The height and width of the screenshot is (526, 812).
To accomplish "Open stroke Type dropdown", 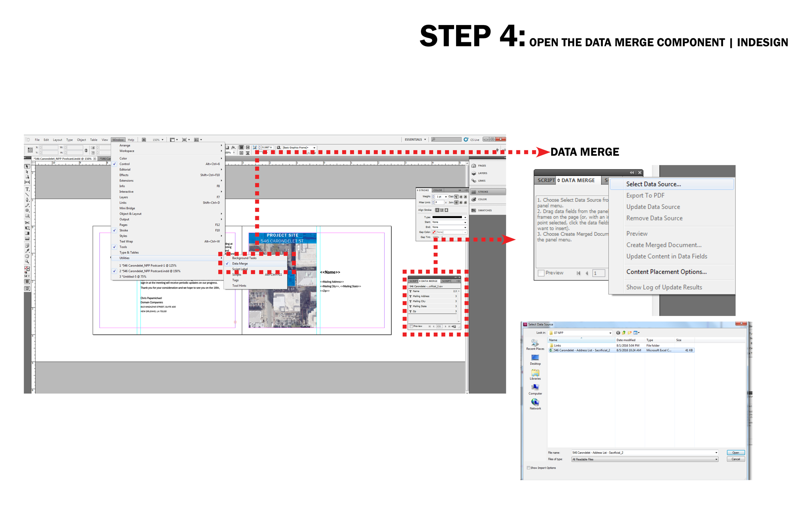I will click(x=449, y=217).
